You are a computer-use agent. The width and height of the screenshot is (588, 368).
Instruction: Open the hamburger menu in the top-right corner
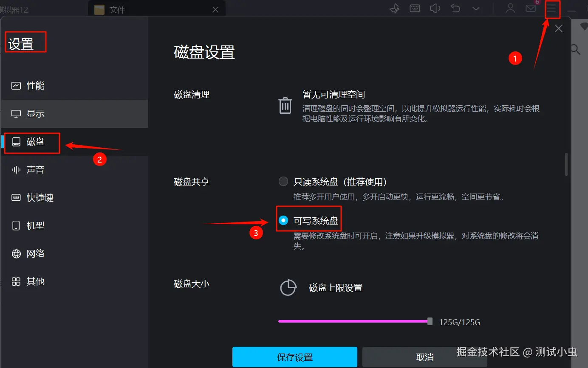pos(552,8)
